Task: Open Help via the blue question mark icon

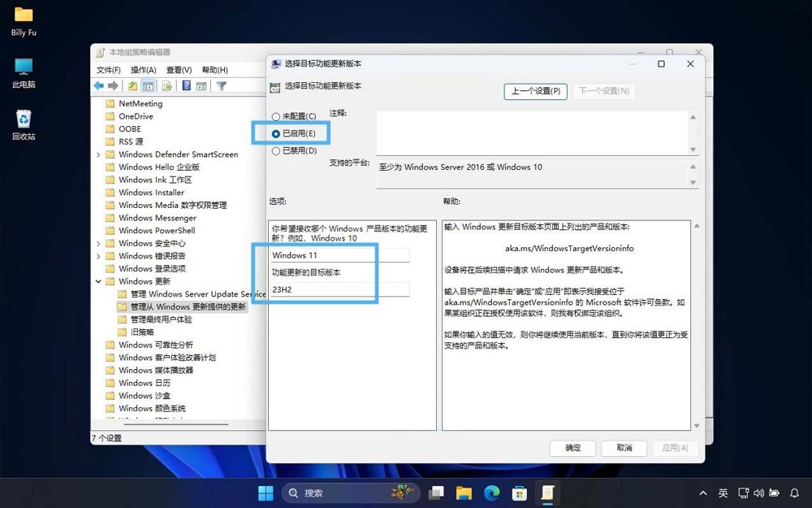Action: coord(186,85)
